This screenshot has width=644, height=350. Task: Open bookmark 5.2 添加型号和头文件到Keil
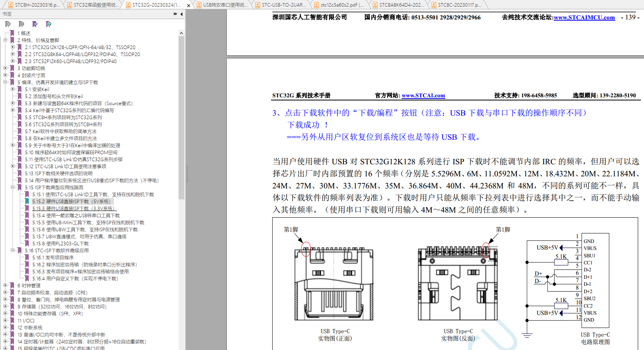click(54, 96)
